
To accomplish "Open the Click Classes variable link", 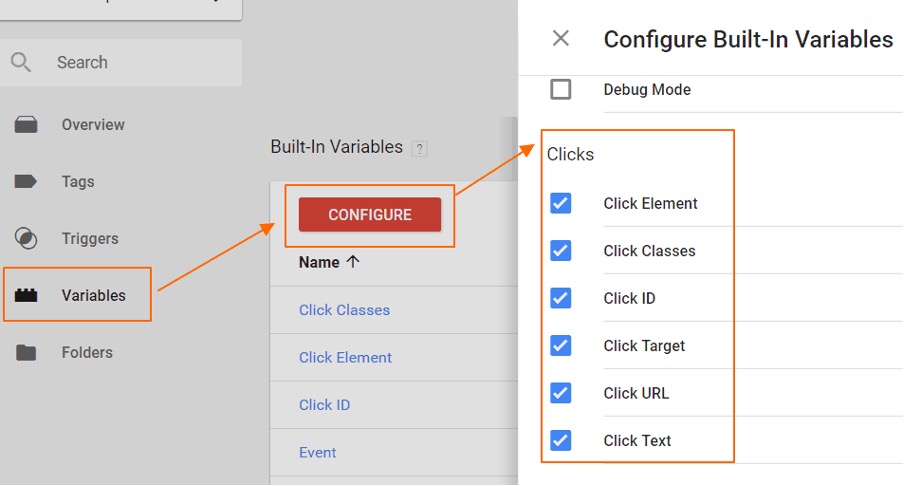I will point(344,310).
